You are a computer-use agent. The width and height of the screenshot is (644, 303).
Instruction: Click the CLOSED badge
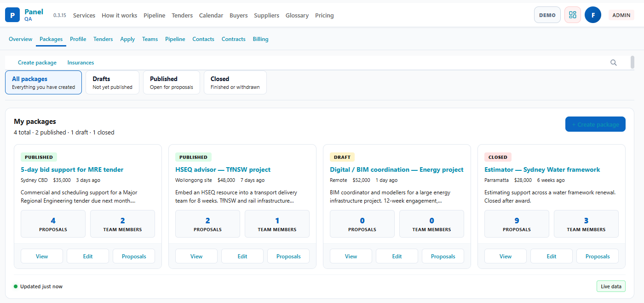click(x=498, y=157)
